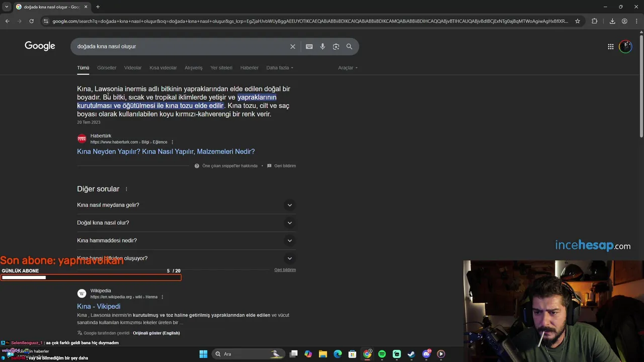644x362 pixels.
Task: Click into the Google search input field
Action: pyautogui.click(x=181, y=46)
